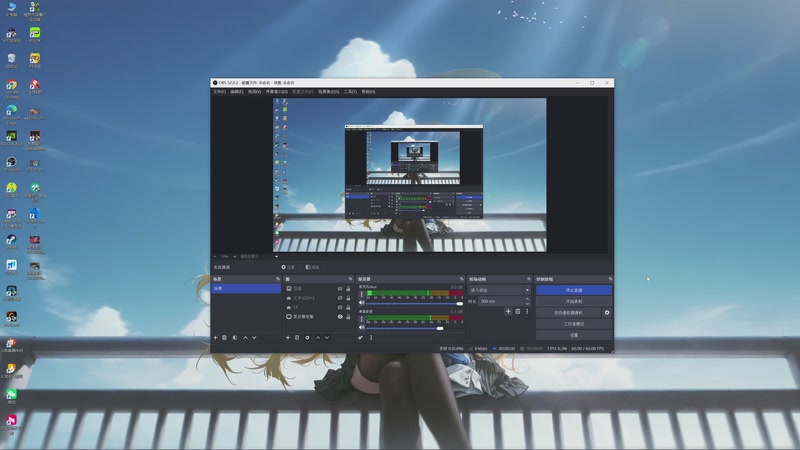Open the 淡入淡出 transition type dropdown

499,290
